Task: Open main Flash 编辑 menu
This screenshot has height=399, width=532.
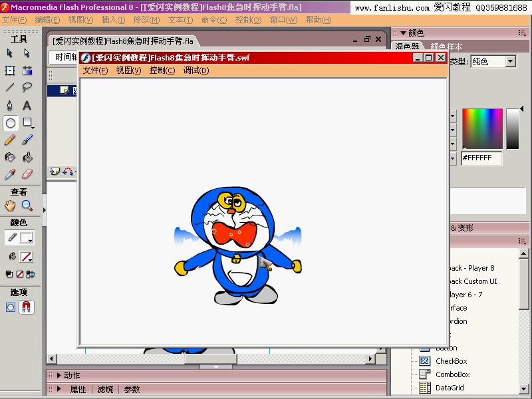Action: [x=47, y=20]
